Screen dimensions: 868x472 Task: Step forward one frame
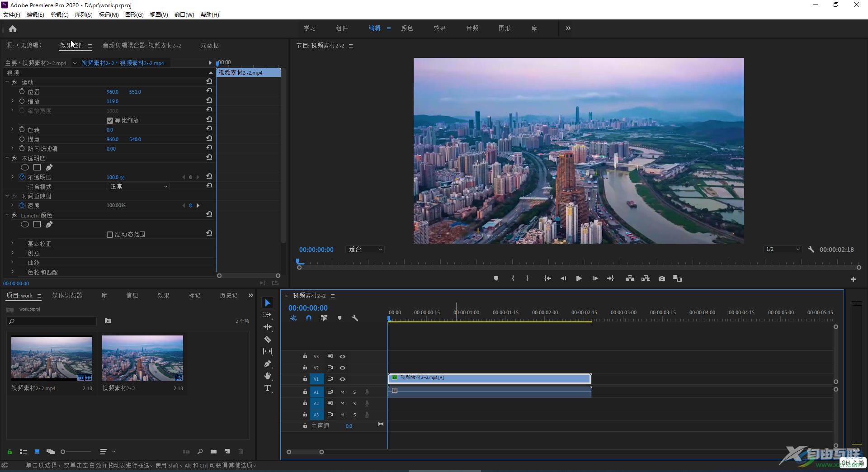[595, 278]
